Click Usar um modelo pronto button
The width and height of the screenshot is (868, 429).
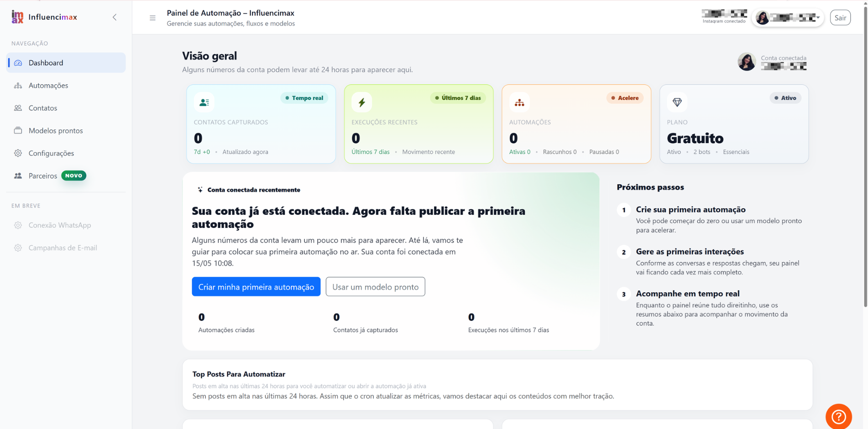click(375, 287)
